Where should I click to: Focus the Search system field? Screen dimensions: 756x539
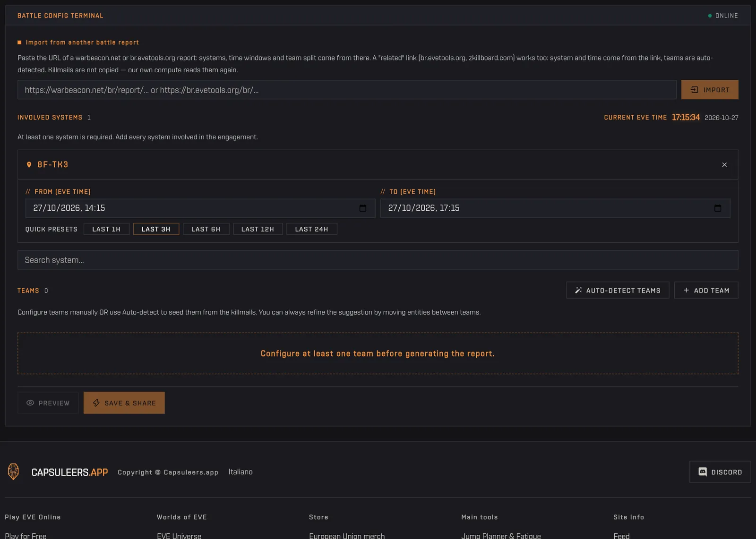coord(378,260)
